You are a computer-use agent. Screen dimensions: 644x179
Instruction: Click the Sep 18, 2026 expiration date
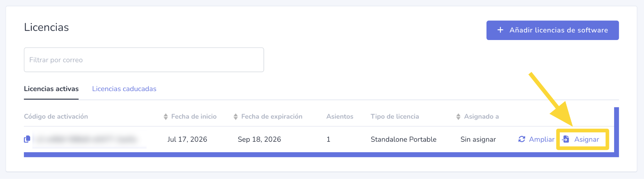coord(259,139)
